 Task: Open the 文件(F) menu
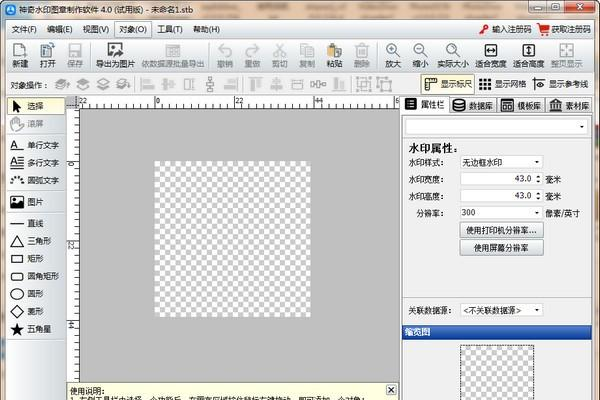click(x=24, y=29)
